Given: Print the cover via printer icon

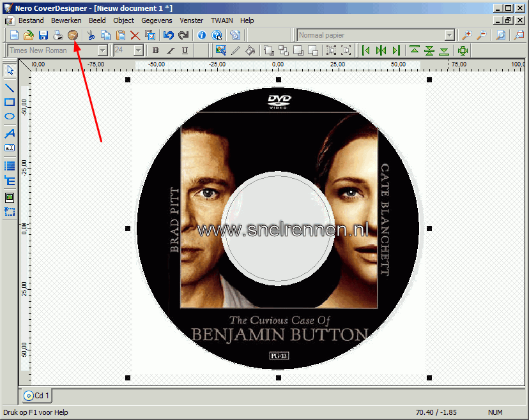Looking at the screenshot, I should click(57, 35).
